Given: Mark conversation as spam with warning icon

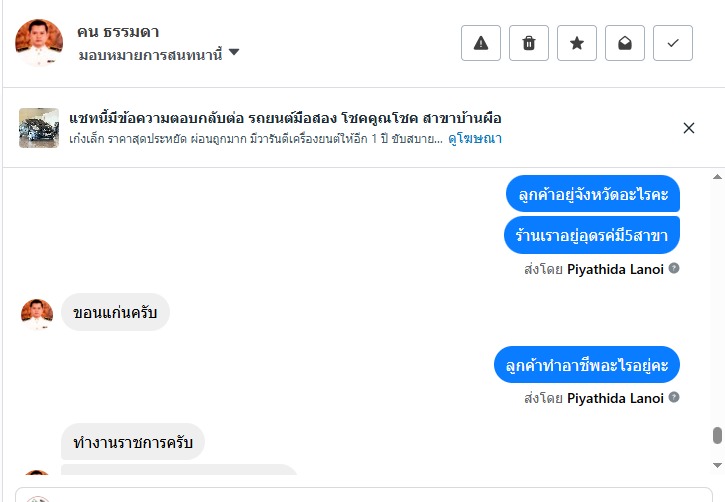Looking at the screenshot, I should (x=481, y=43).
